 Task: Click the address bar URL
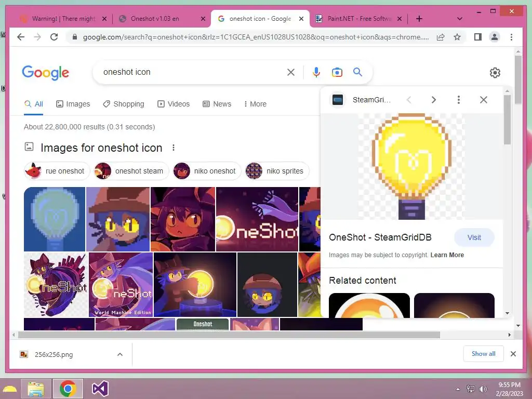(256, 37)
